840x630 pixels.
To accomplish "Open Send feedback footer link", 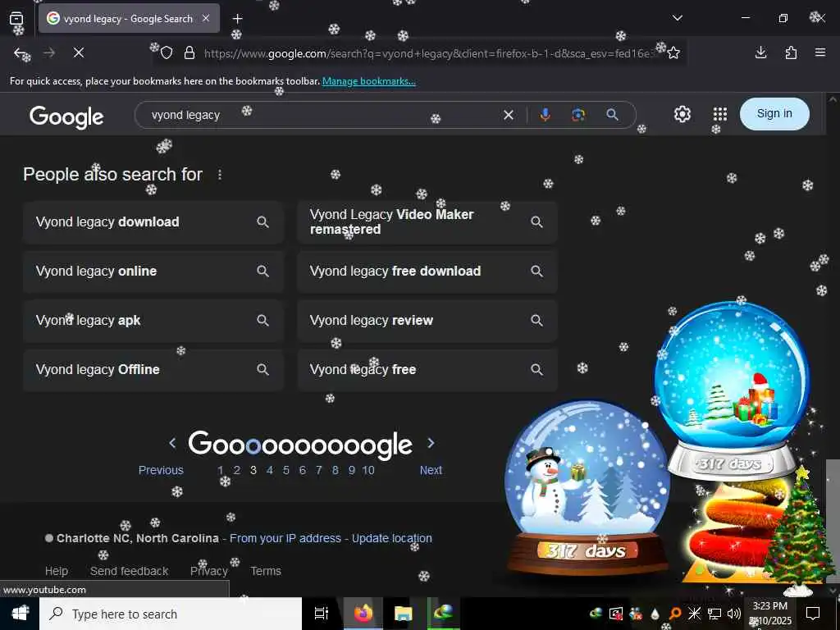I will [x=129, y=571].
